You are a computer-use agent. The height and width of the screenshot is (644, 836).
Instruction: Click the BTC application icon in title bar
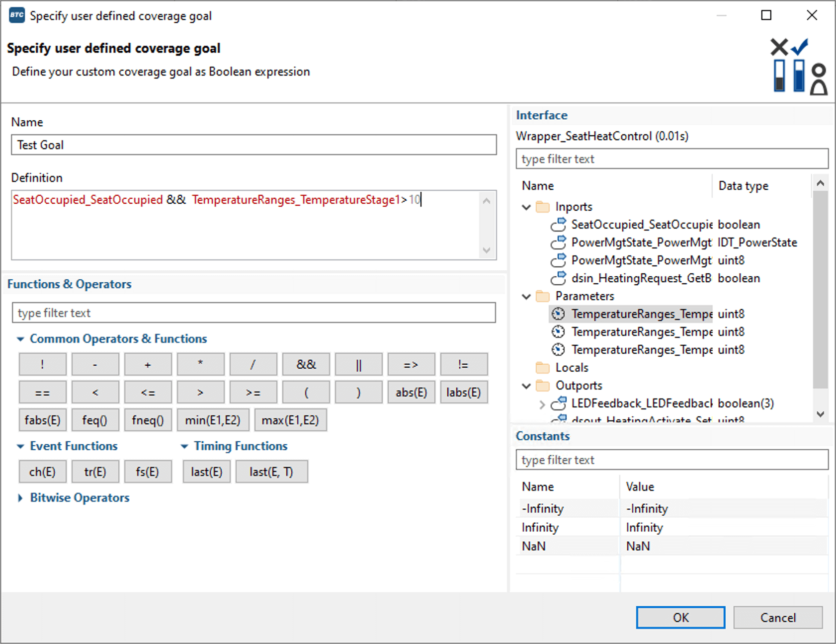tap(16, 15)
